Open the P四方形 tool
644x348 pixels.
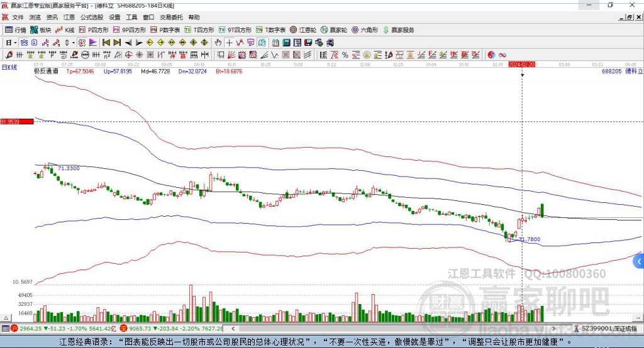94,30
